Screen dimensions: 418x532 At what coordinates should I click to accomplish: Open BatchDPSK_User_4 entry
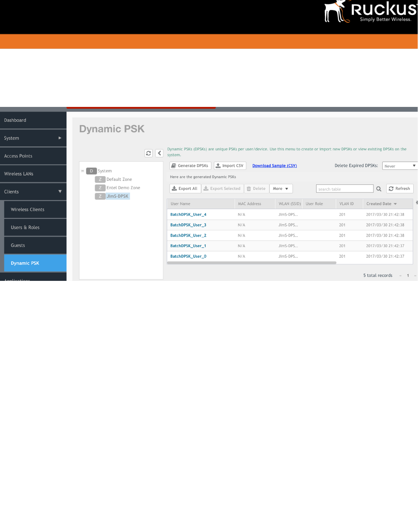pos(188,215)
